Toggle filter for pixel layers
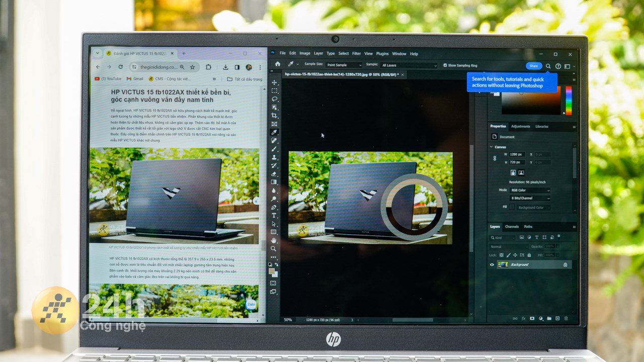The height and width of the screenshot is (362, 644). 522,237
